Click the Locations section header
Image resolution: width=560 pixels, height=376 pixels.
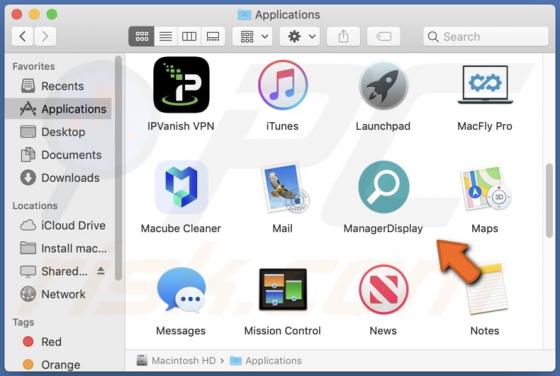35,206
